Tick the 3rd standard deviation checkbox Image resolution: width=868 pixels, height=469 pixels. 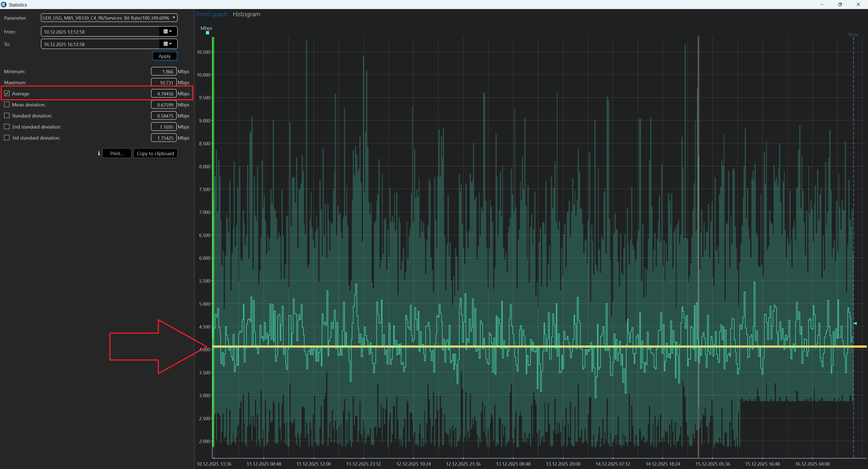[x=7, y=138]
